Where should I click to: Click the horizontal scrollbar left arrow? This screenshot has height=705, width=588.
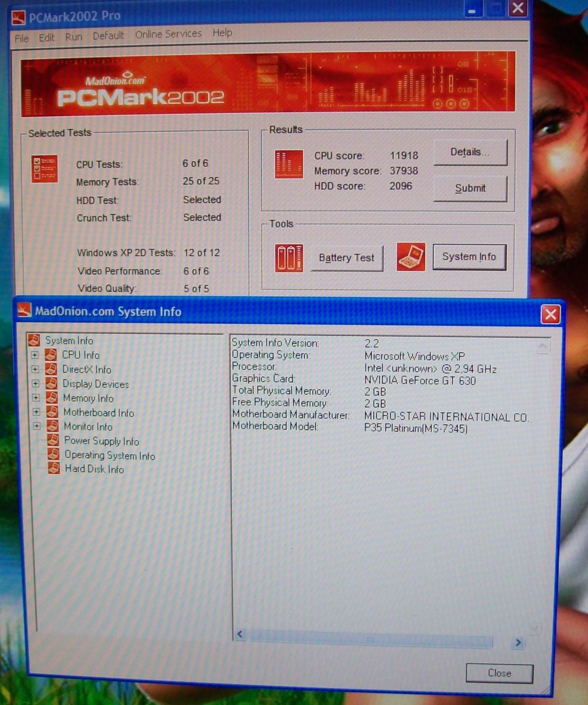(x=240, y=635)
